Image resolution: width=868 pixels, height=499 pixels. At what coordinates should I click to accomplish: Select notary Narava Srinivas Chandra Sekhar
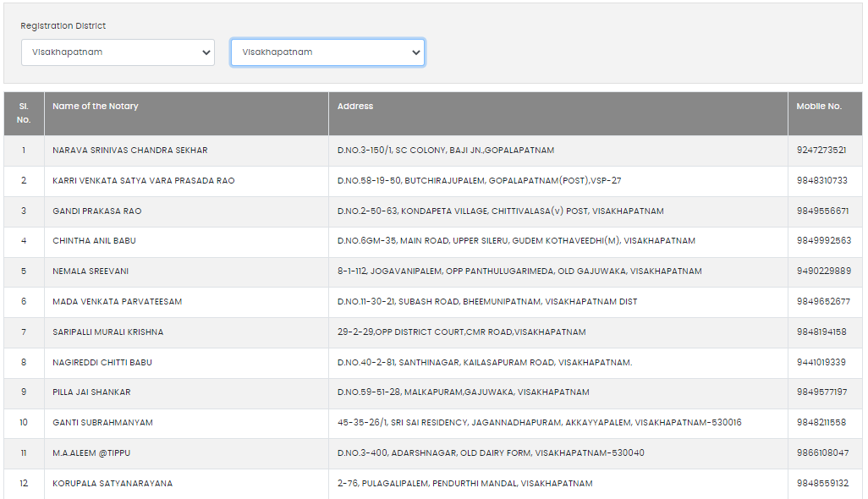pyautogui.click(x=129, y=151)
